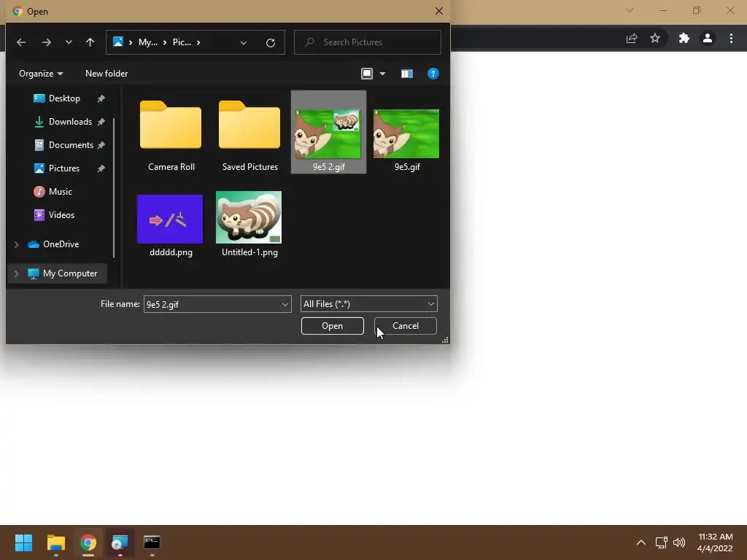This screenshot has height=560, width=747.
Task: Refresh the Pictures folder
Action: point(271,42)
